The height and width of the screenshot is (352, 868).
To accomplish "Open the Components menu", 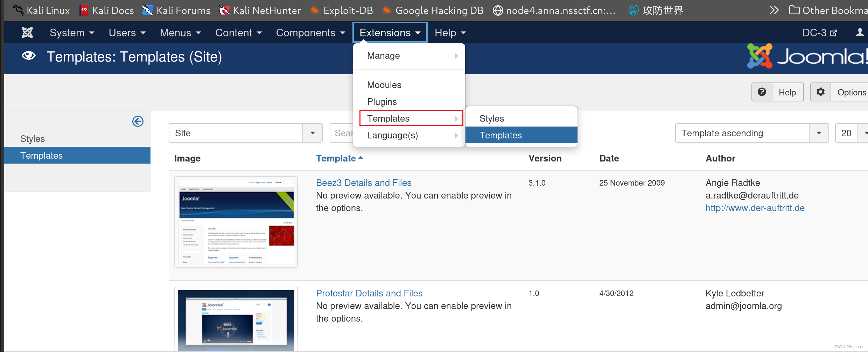I will (311, 33).
